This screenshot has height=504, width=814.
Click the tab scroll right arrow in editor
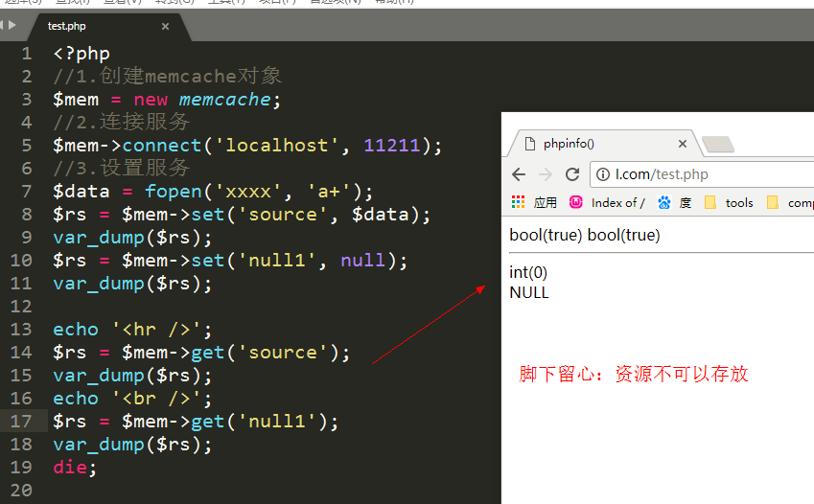[x=13, y=25]
